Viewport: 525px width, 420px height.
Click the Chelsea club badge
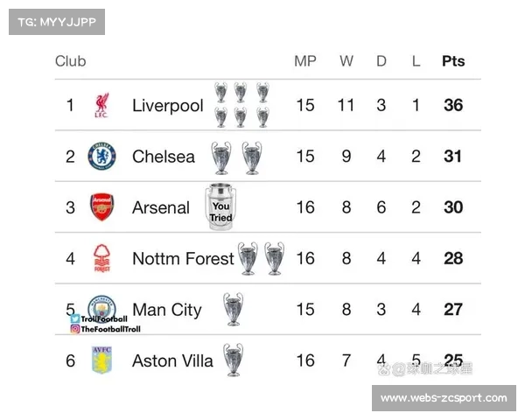tap(101, 157)
